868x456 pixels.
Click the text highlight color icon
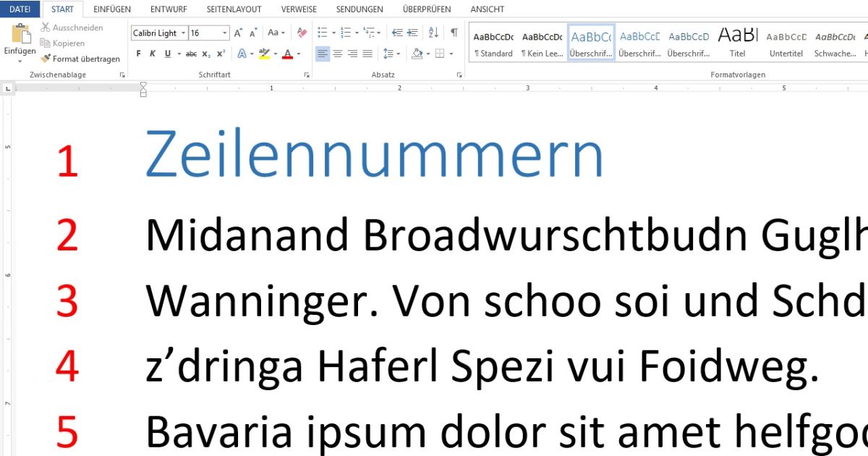[x=265, y=53]
